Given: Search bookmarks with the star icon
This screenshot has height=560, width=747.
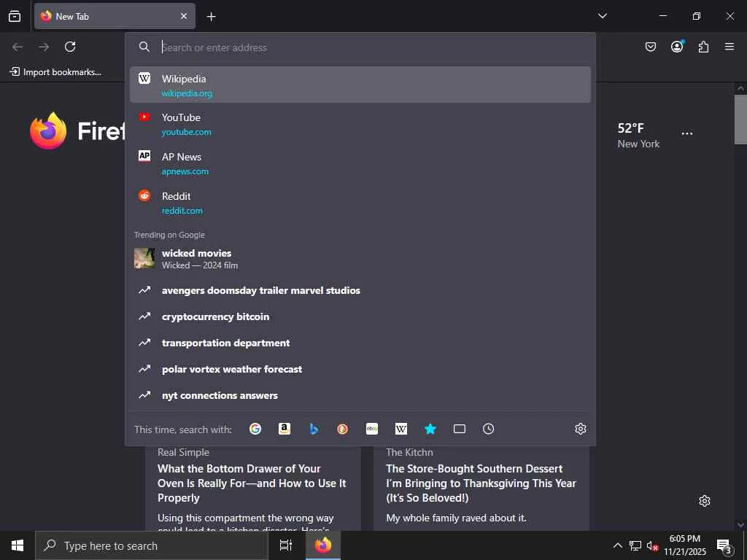Looking at the screenshot, I should pos(430,429).
